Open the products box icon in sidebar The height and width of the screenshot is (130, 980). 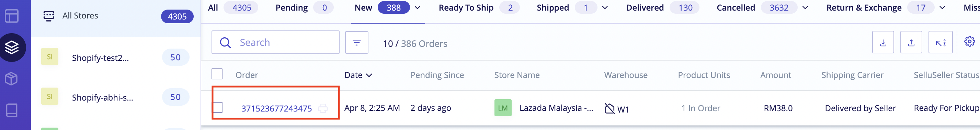coord(11,79)
